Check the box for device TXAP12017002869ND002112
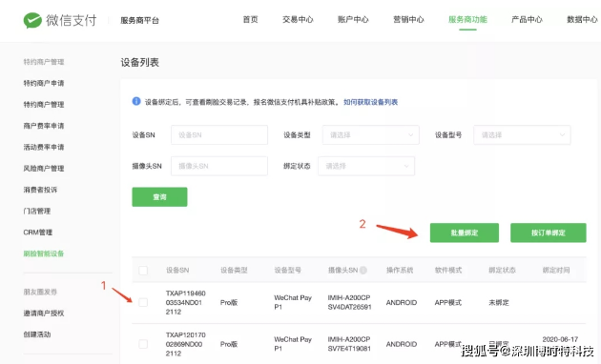 [x=143, y=344]
